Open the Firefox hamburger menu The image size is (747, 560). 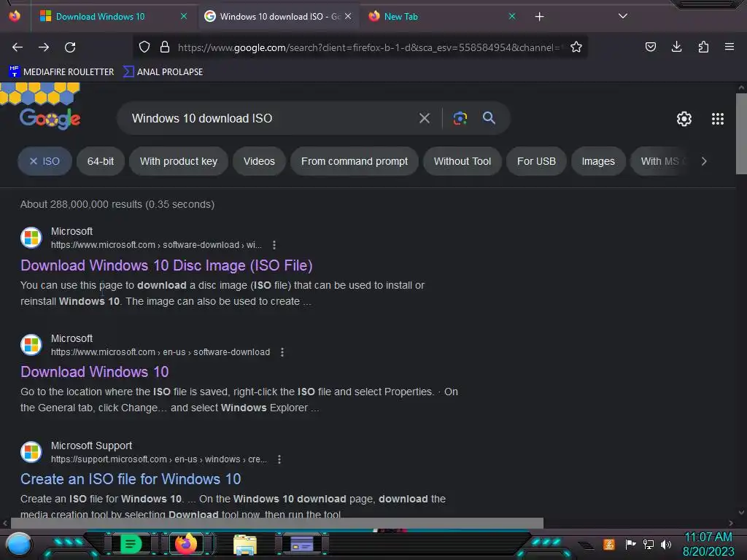click(729, 47)
